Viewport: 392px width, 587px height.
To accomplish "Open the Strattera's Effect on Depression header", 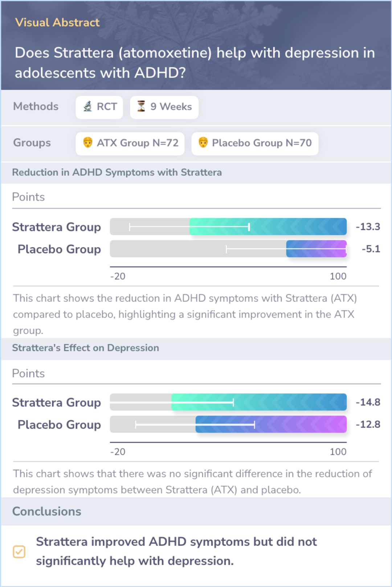I will pyautogui.click(x=86, y=348).
